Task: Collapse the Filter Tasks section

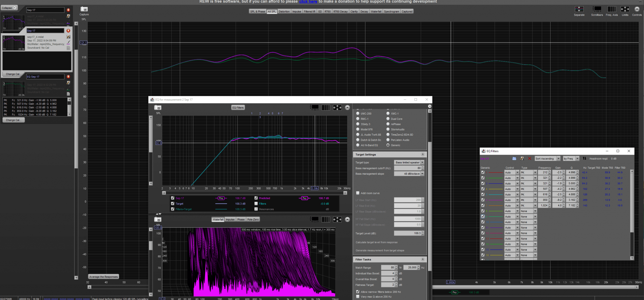Action: [x=423, y=259]
